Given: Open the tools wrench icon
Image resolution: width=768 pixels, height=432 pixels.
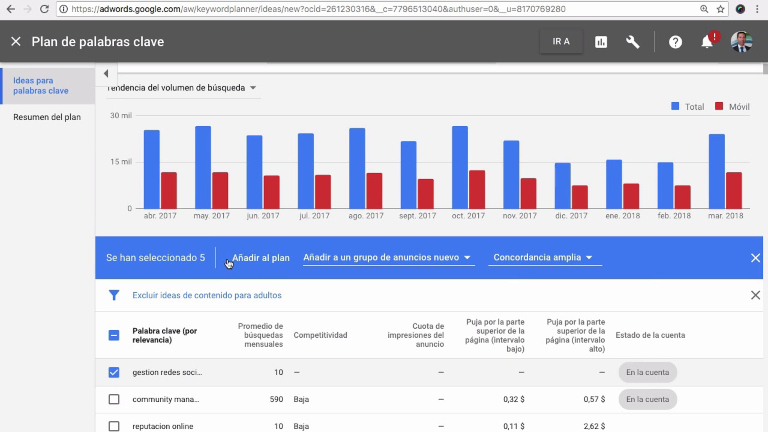Looking at the screenshot, I should point(632,42).
